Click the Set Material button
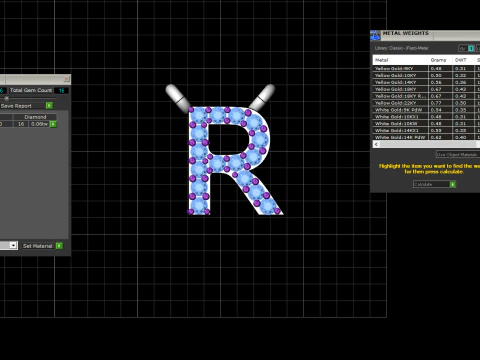The image size is (480, 360). pos(38,246)
